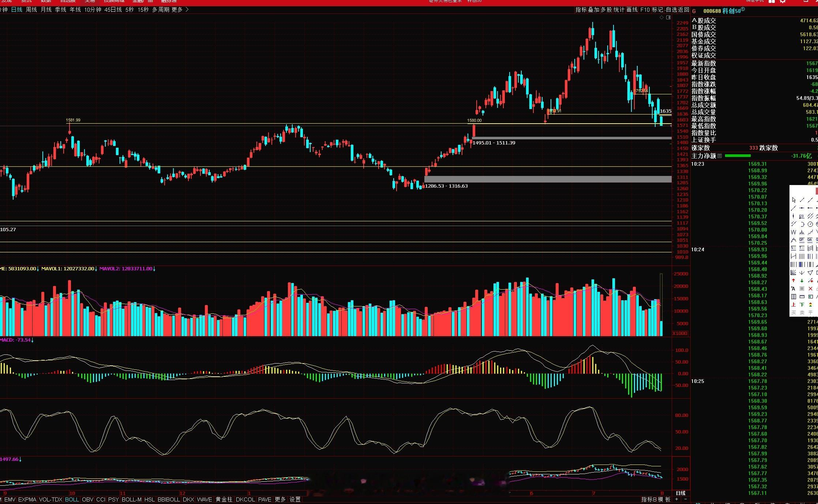Choose the Gann fan lines tool
Image resolution: width=818 pixels, height=504 pixels.
click(x=793, y=272)
